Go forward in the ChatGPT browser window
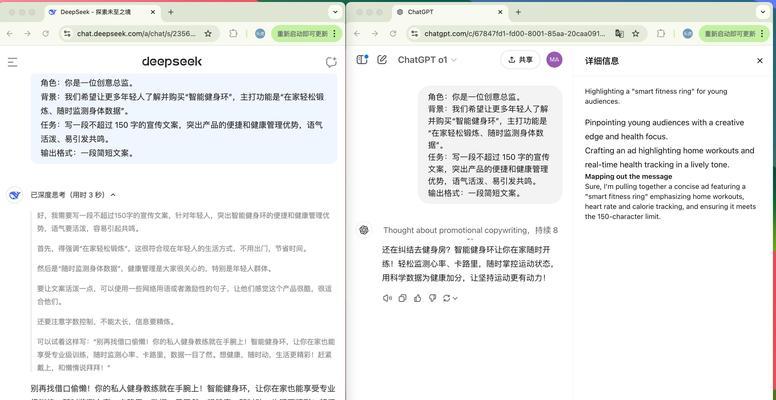Image resolution: width=776 pixels, height=400 pixels. tap(375, 34)
